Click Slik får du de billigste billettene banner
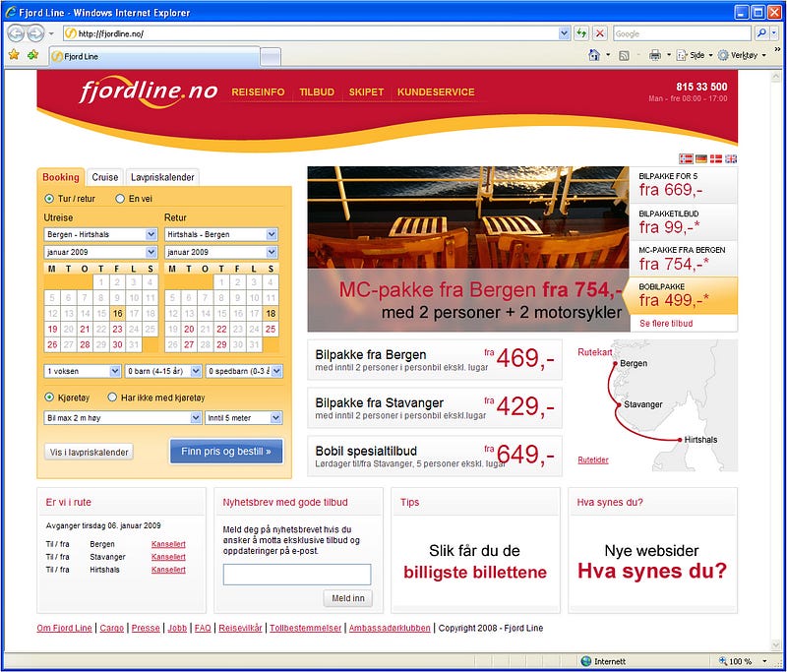Viewport: 787px width, 672px height. coord(475,560)
